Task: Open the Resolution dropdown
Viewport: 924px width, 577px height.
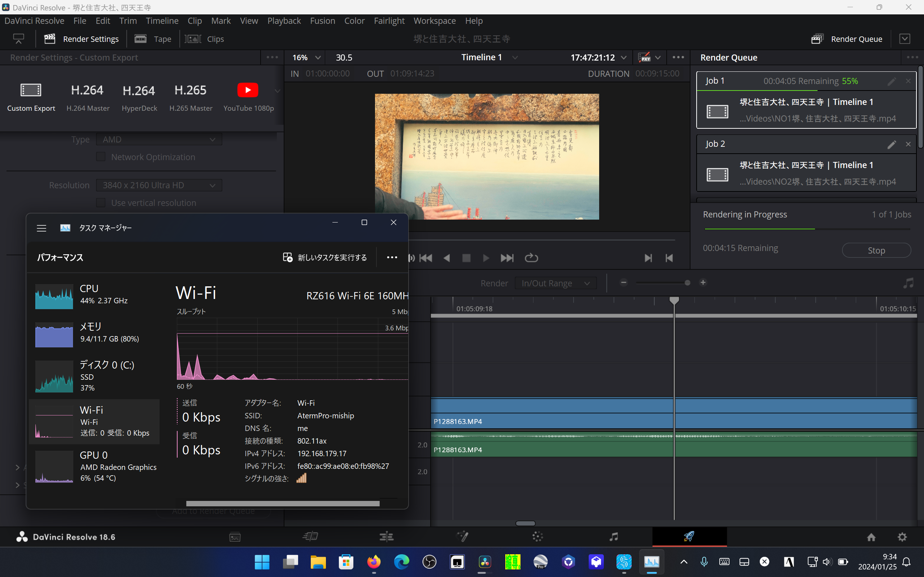Action: pyautogui.click(x=159, y=185)
